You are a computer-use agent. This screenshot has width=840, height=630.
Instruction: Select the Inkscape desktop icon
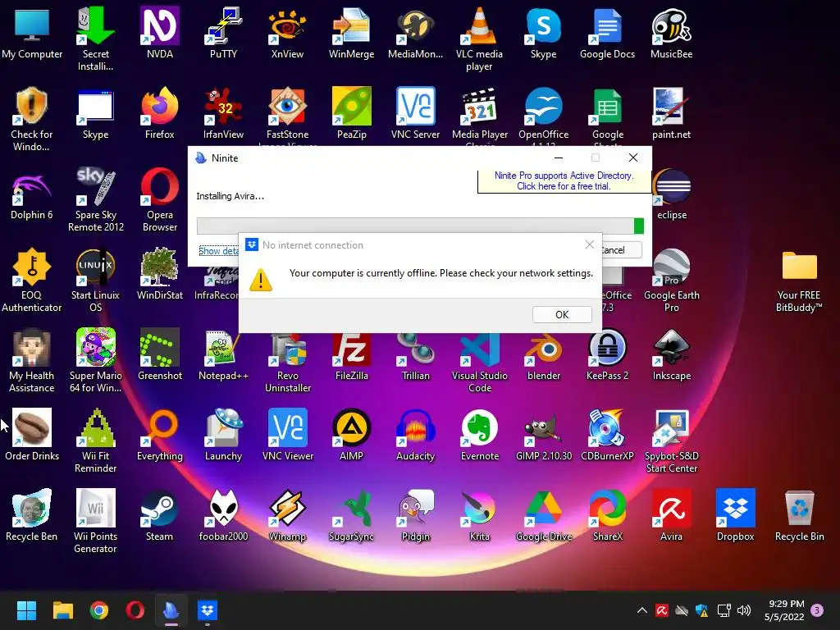(x=671, y=354)
